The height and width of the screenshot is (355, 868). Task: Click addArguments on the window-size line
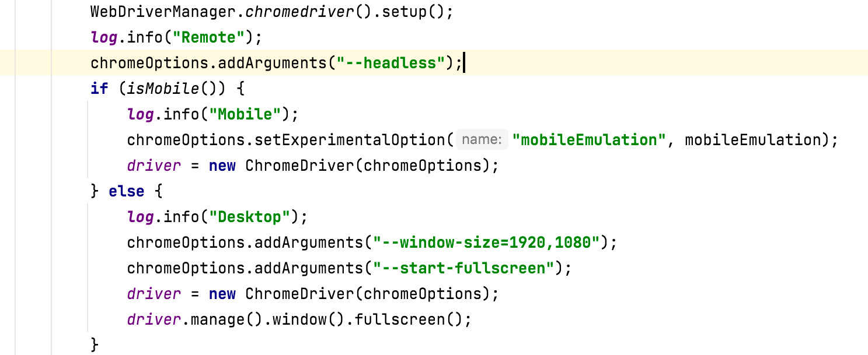[309, 242]
